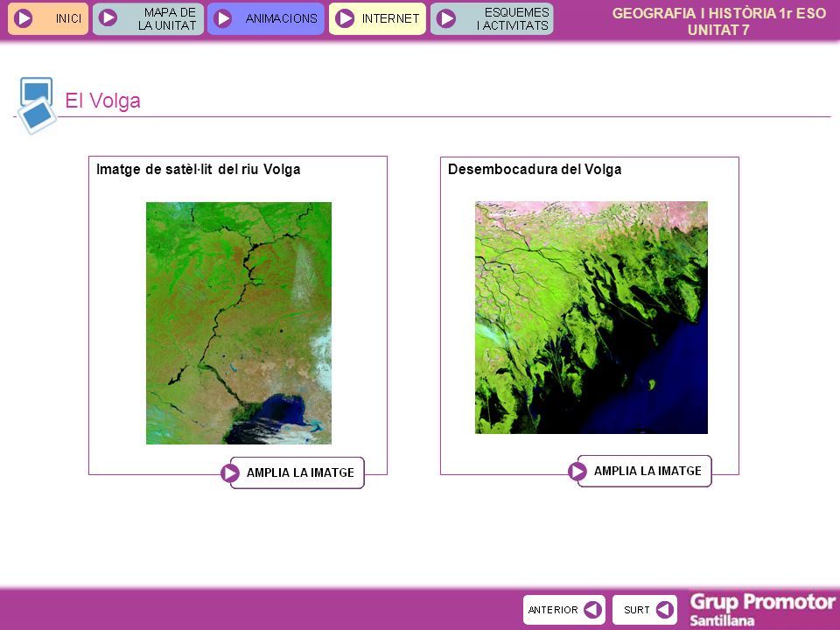
Task: Click the play arrow icon on ANIMACIONS
Action: 222,18
